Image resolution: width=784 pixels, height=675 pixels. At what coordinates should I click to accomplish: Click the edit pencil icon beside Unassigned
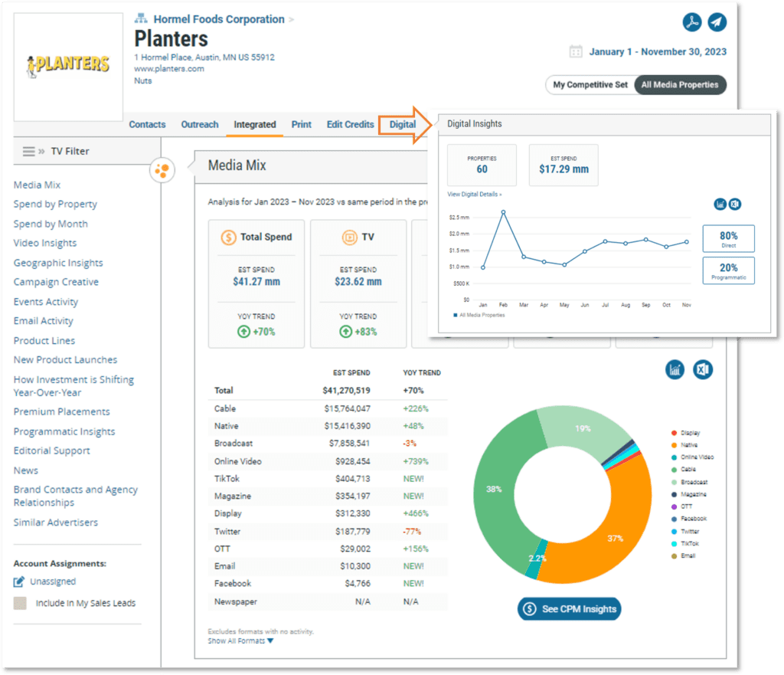pyautogui.click(x=19, y=582)
